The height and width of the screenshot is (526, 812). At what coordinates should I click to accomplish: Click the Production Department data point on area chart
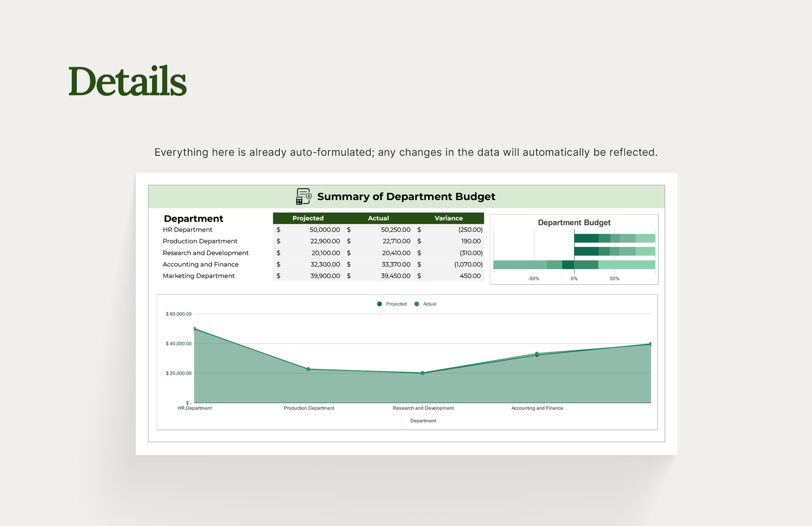[x=309, y=369]
